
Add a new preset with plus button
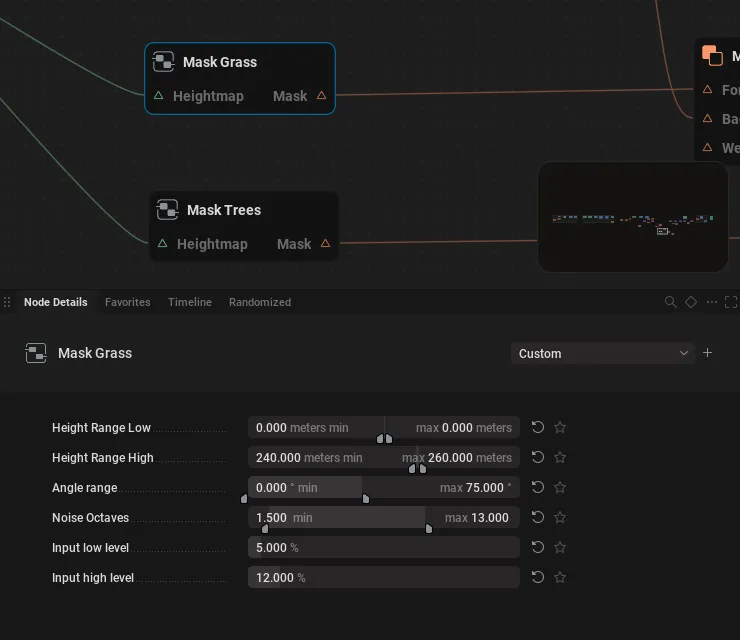(x=707, y=353)
